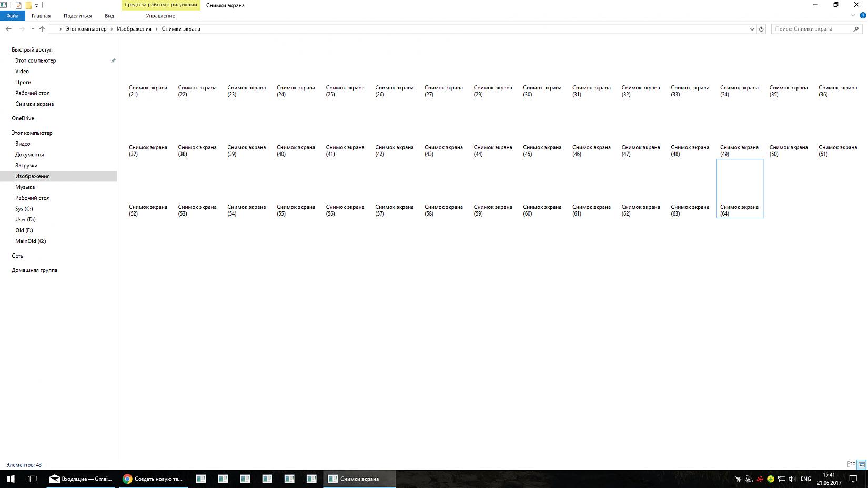Switch to details list view in status bar
Viewport: 868px width, 488px height.
point(851,465)
